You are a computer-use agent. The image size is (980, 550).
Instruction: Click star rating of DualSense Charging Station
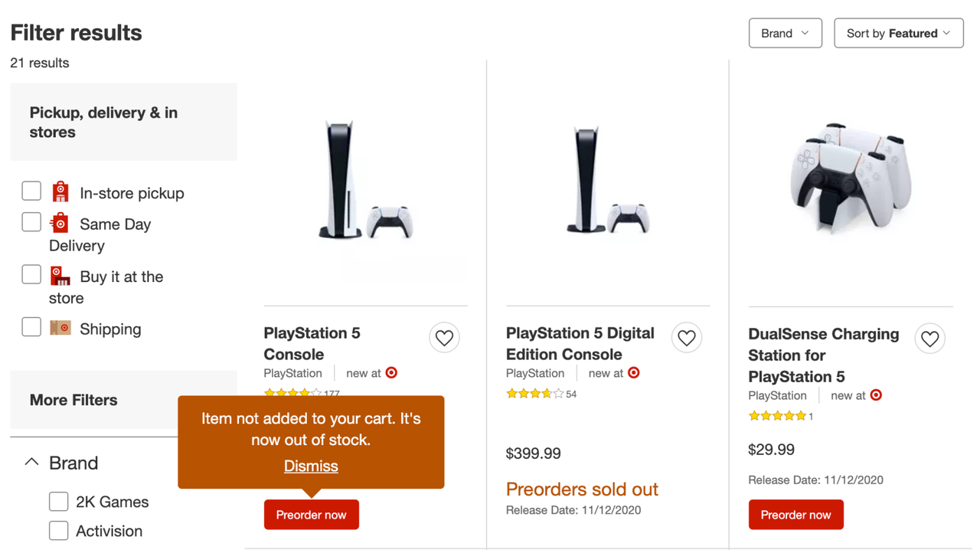point(777,416)
